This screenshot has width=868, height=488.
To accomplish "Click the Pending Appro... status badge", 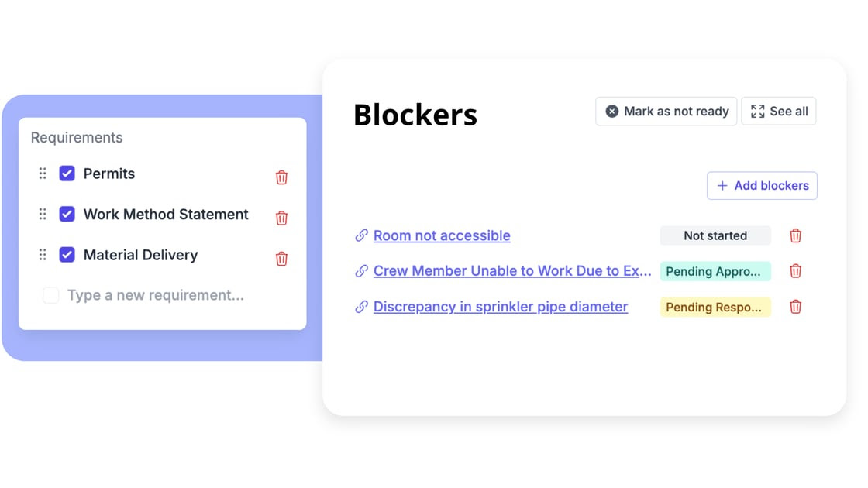I will coord(715,271).
